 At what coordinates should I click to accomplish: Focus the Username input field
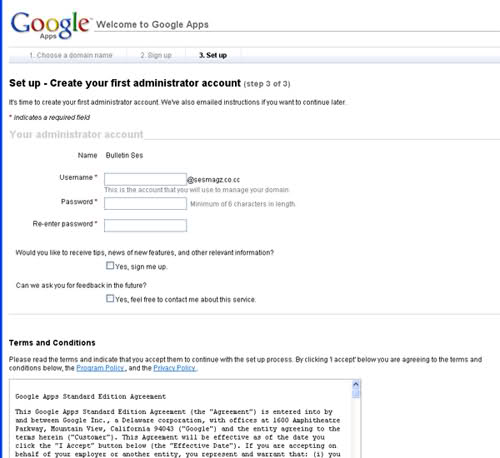click(145, 179)
